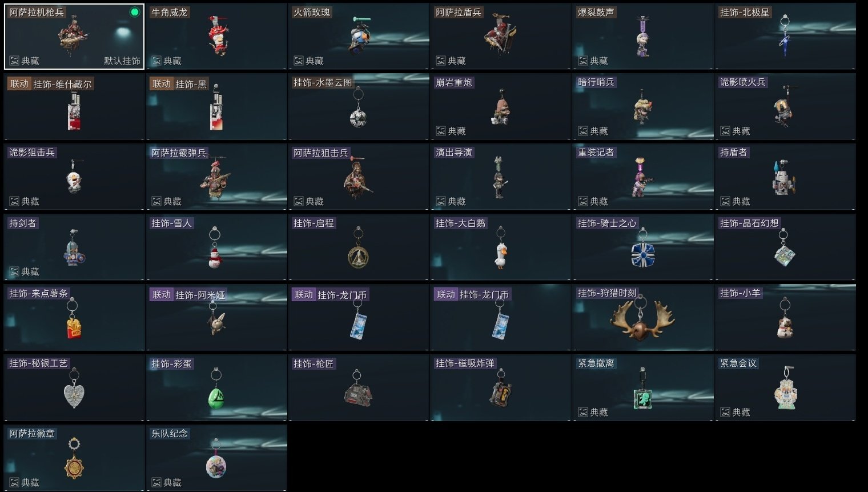Select the 阿萨拉徽章 medal card
This screenshot has height=492, width=868.
[74, 458]
